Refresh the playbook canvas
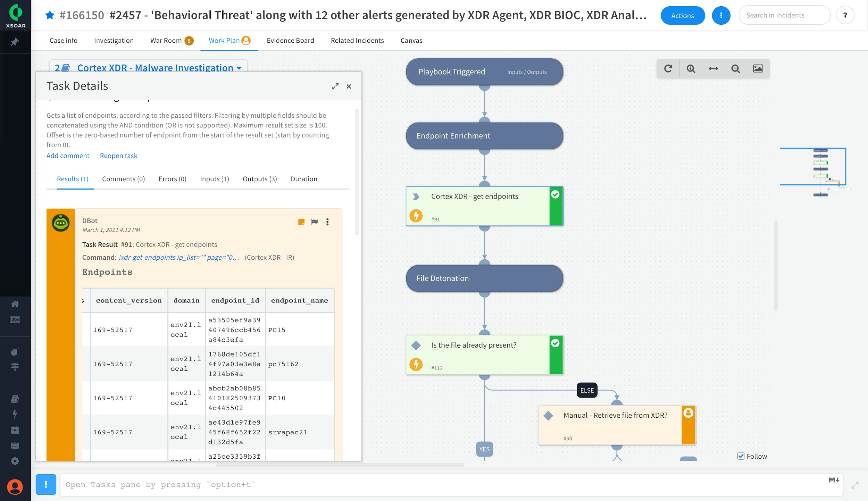The image size is (868, 501). 668,68
